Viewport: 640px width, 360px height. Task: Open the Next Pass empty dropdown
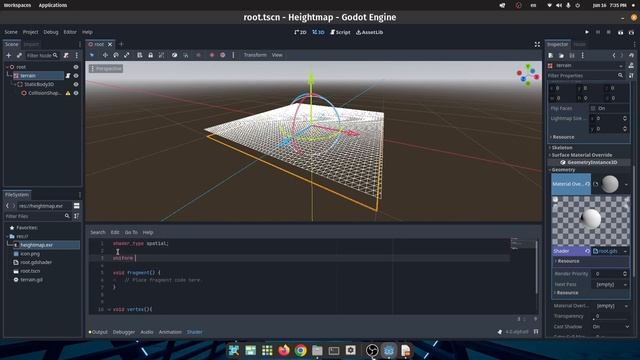[610, 284]
